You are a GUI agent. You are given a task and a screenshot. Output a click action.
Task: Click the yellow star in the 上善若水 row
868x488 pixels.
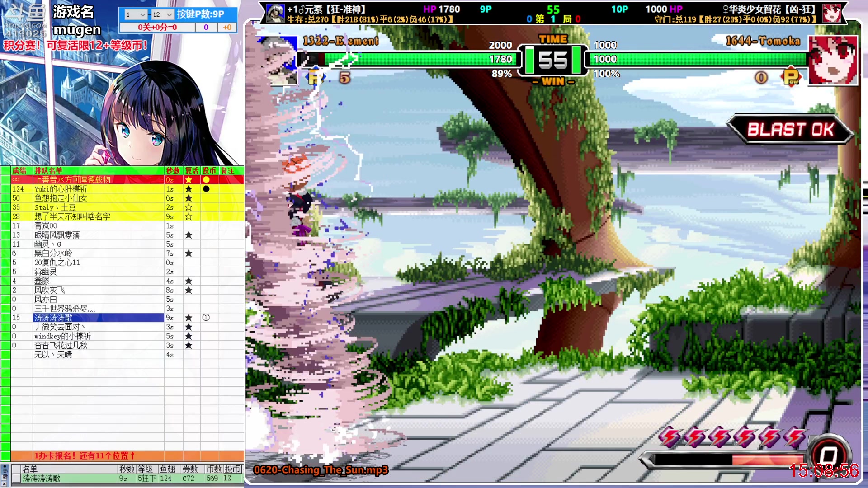click(x=189, y=180)
